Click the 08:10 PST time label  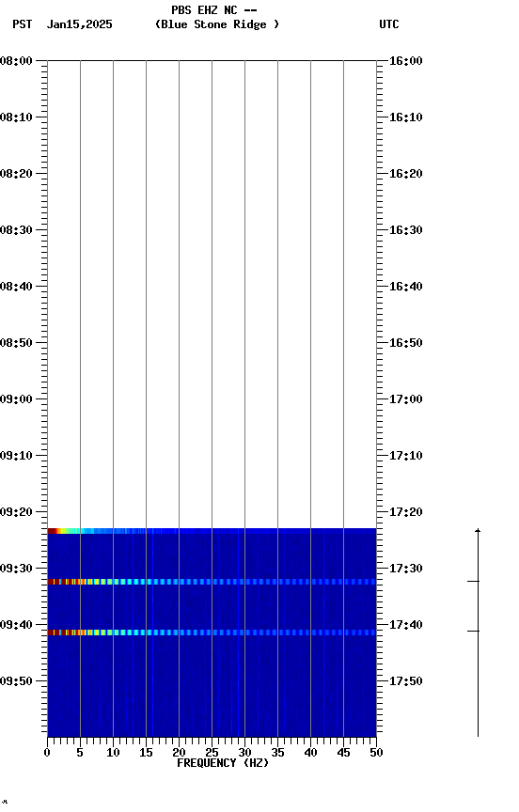pos(16,117)
